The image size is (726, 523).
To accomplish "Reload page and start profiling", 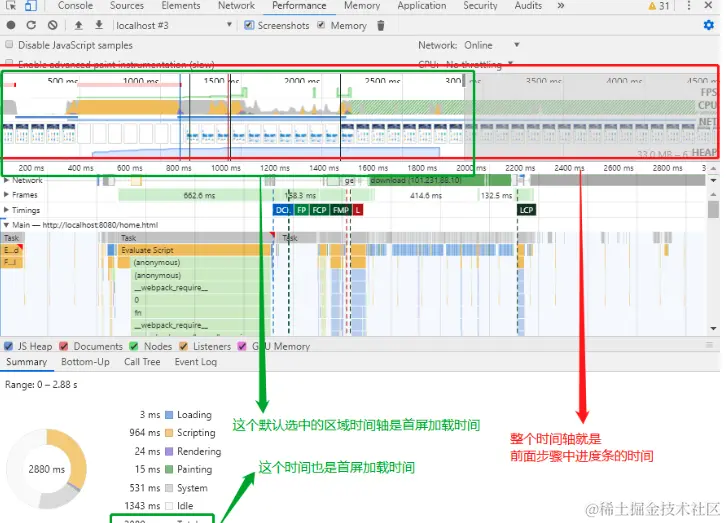I will click(x=31, y=25).
